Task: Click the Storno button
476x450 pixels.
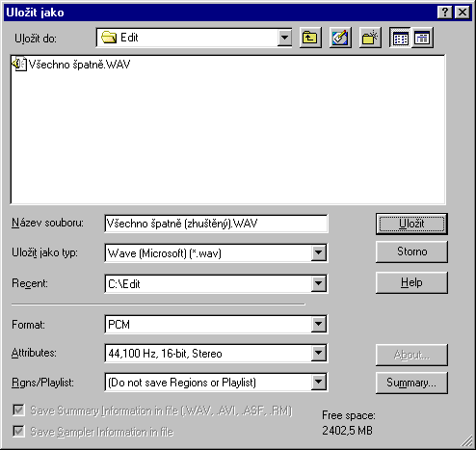Action: pos(411,251)
